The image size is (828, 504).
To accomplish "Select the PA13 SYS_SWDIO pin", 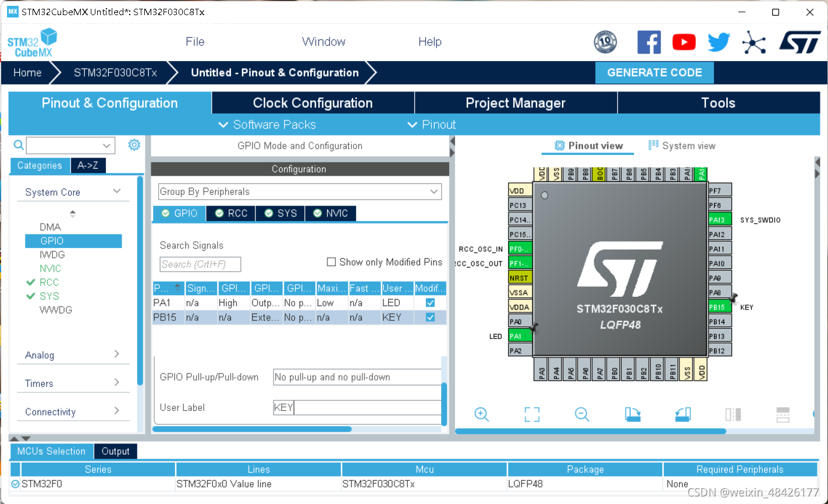I will pos(720,220).
